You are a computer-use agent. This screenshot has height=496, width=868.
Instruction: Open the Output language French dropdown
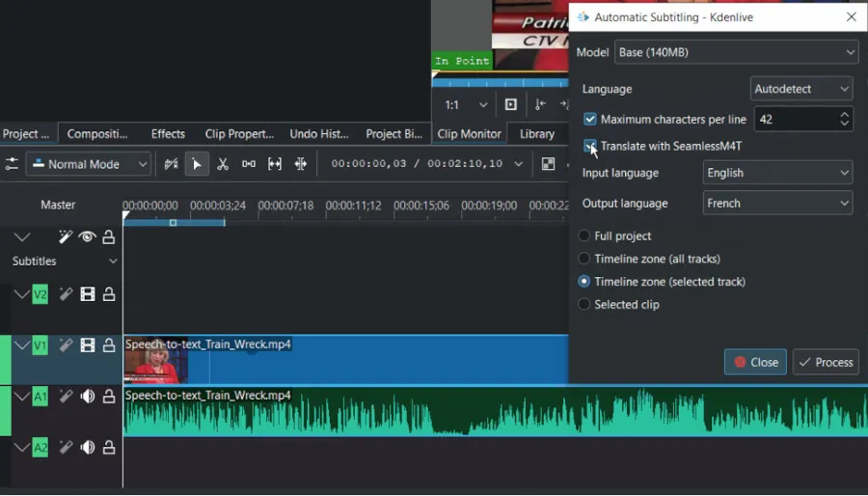pos(776,204)
